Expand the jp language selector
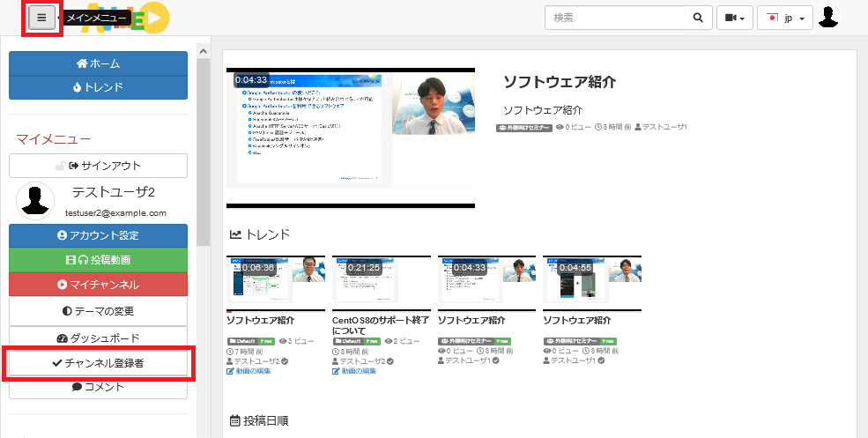 pyautogui.click(x=784, y=18)
